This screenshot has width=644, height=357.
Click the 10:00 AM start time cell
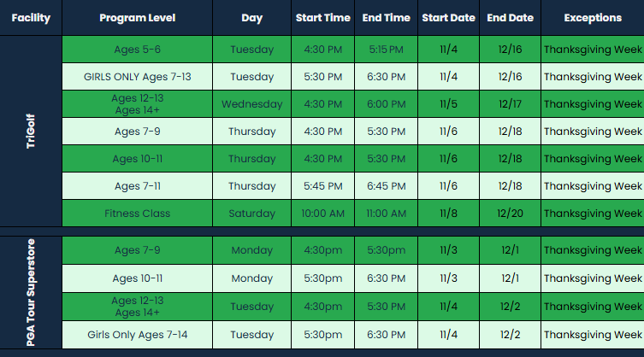pyautogui.click(x=322, y=214)
